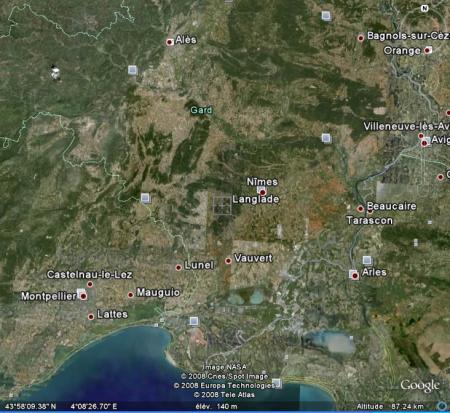The height and width of the screenshot is (413, 450).
Task: Click the Vauvert placemark dot
Action: pos(228,261)
